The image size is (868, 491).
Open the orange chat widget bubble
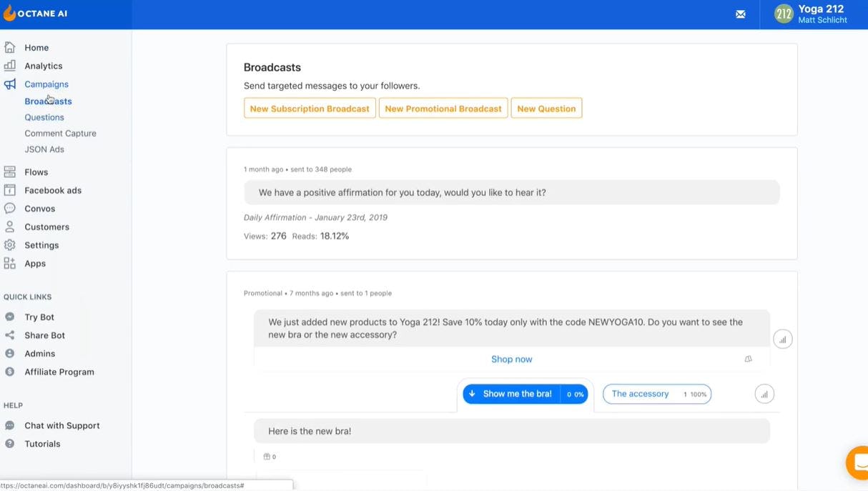pyautogui.click(x=857, y=462)
